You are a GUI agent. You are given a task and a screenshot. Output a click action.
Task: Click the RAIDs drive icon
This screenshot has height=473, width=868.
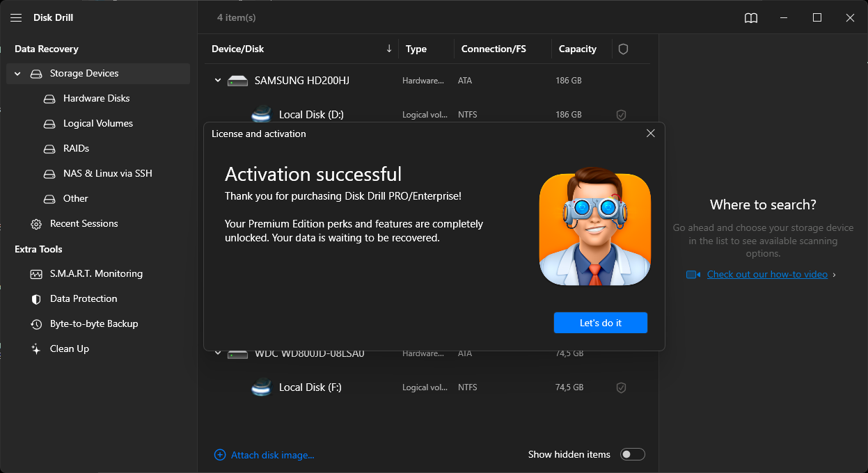coord(49,149)
